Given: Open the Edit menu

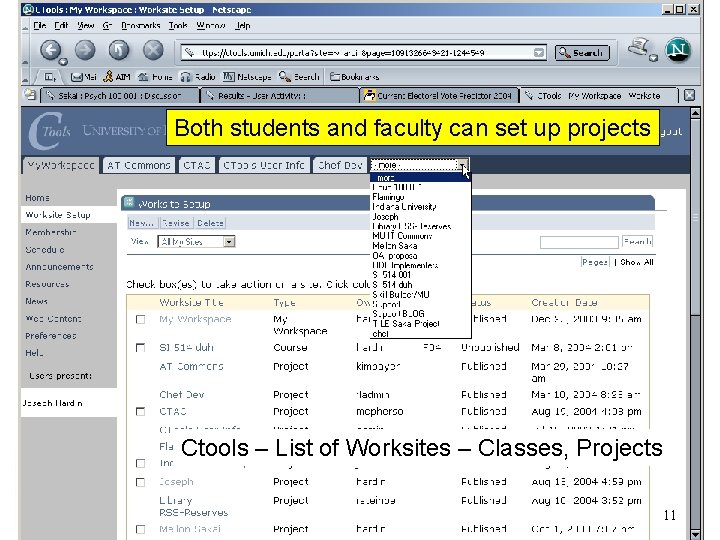Looking at the screenshot, I should tap(61, 25).
